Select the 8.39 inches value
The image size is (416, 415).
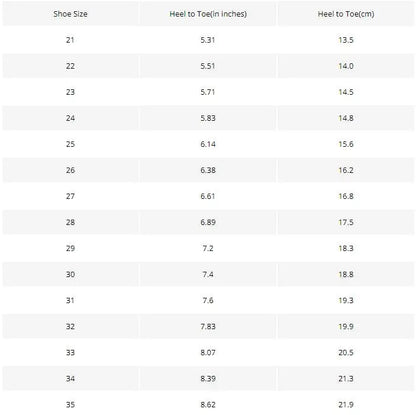coord(208,378)
